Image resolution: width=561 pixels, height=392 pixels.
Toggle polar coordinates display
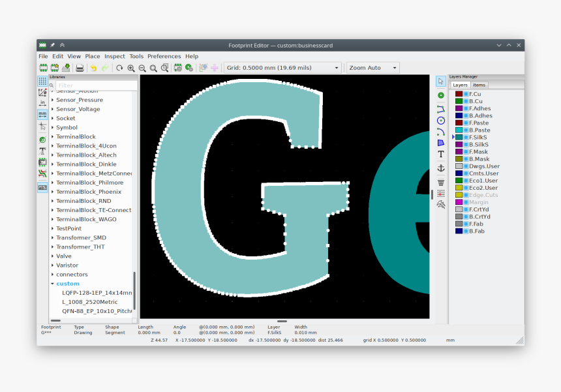pos(42,92)
